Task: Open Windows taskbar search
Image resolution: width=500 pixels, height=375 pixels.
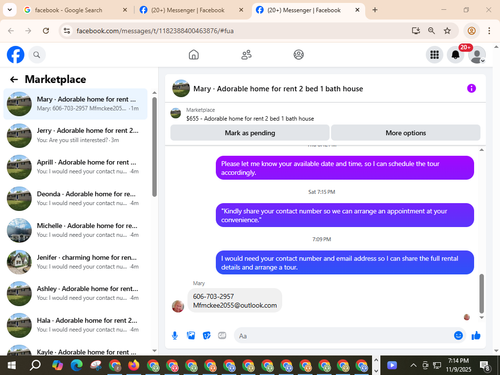Action: [x=35, y=366]
